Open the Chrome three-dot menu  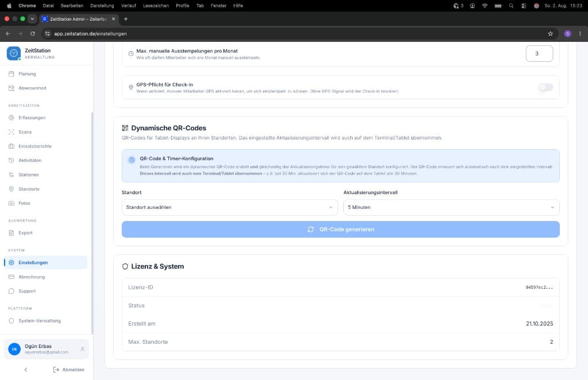[x=580, y=34]
